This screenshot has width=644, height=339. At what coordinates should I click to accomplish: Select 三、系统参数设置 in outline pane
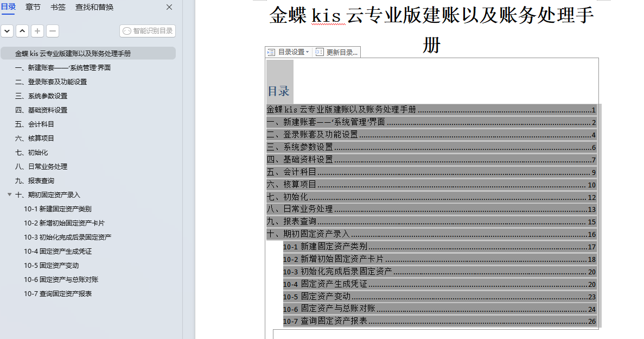click(41, 96)
